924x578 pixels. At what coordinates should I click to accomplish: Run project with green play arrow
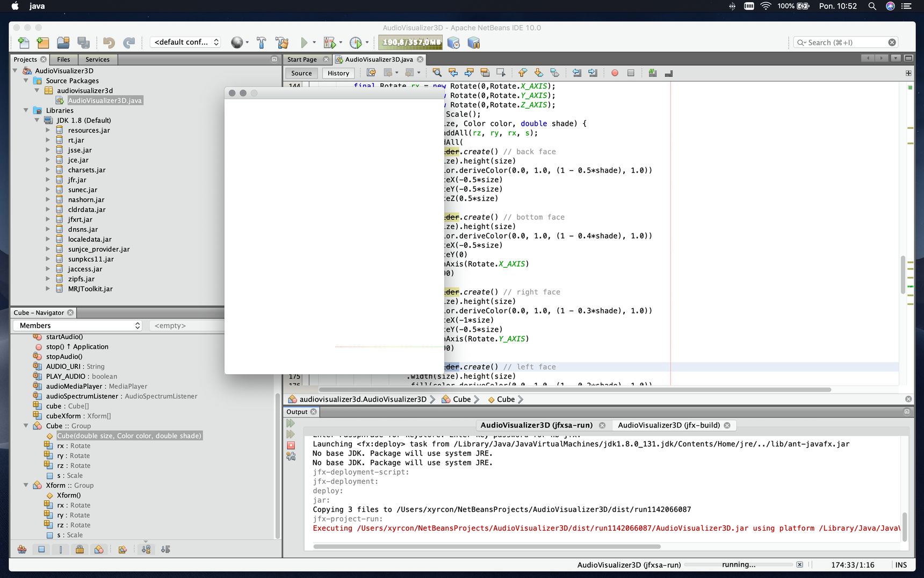pos(304,42)
